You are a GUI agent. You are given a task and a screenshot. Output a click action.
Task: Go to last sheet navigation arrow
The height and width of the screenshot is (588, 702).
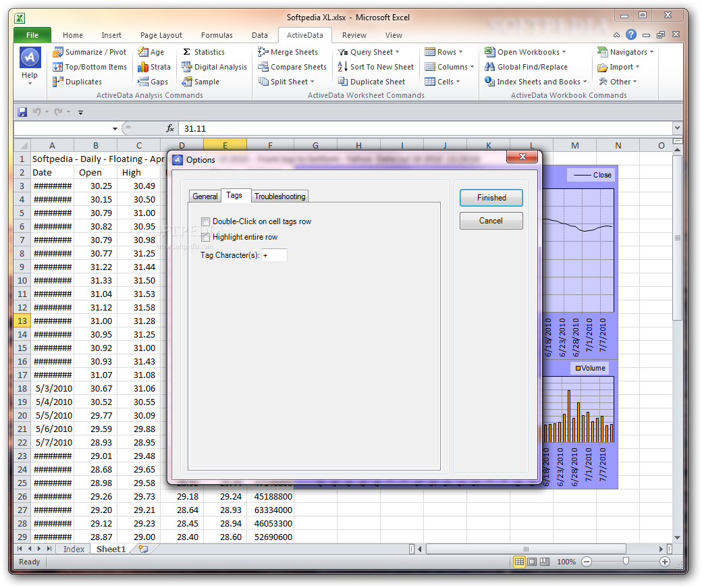coord(49,549)
